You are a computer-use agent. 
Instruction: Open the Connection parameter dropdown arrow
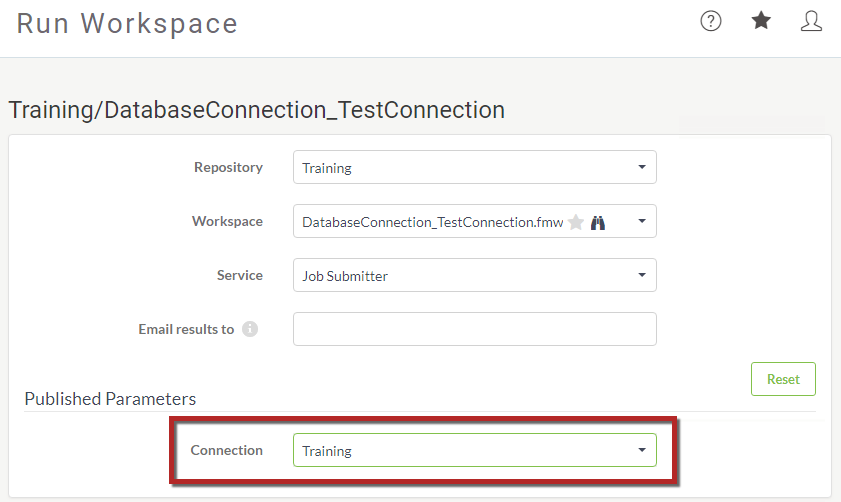[x=641, y=450]
